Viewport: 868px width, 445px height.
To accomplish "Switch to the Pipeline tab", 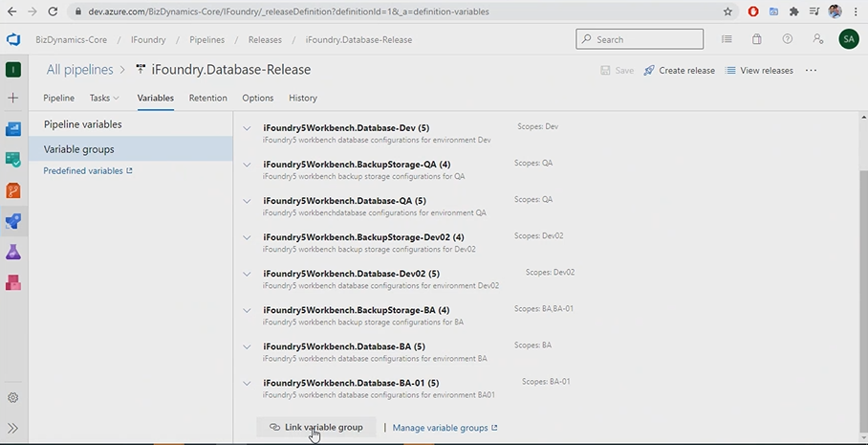I will pos(58,98).
